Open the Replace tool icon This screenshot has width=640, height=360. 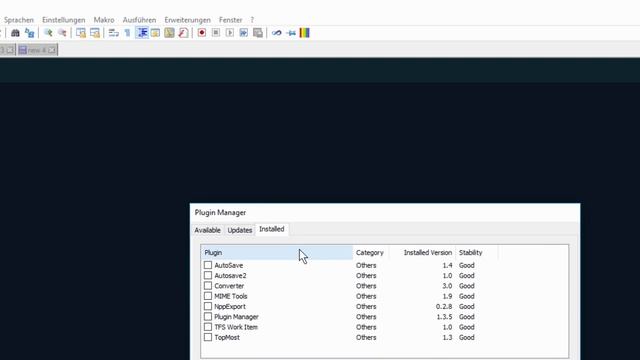[29, 33]
